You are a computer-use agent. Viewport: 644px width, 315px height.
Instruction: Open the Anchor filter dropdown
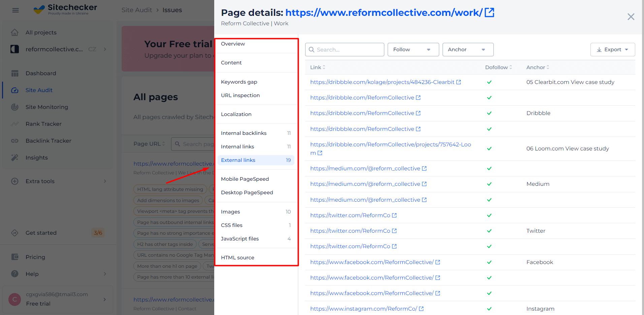(x=468, y=50)
